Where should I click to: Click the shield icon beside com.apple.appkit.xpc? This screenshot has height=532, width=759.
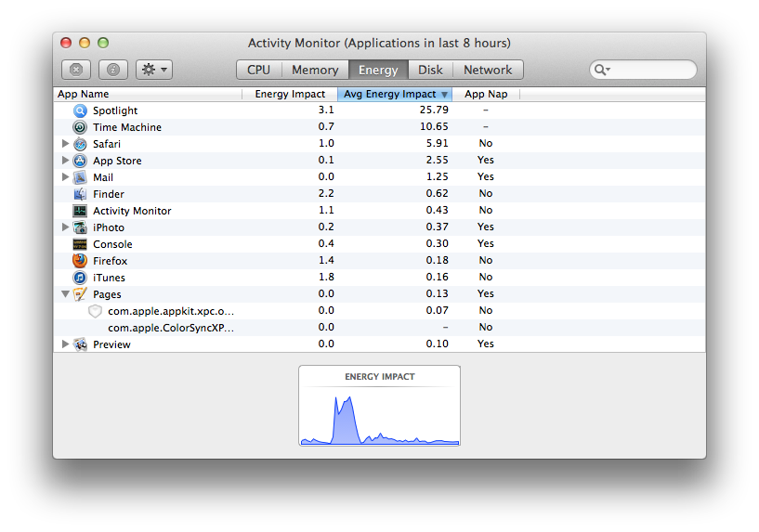click(x=96, y=311)
